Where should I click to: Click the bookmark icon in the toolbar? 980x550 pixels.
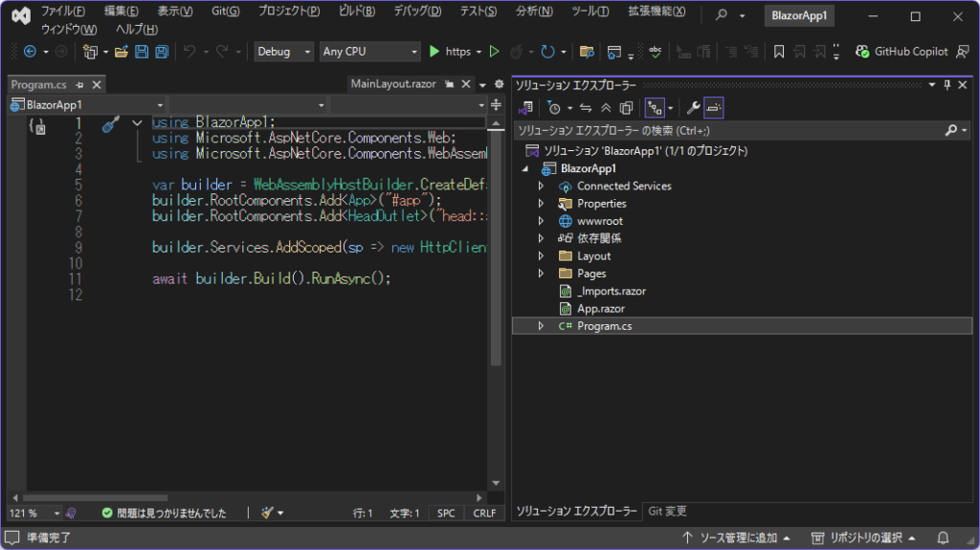[x=779, y=52]
